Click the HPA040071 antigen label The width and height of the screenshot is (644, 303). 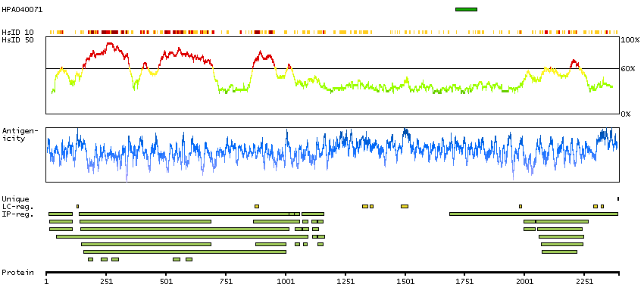(x=22, y=10)
